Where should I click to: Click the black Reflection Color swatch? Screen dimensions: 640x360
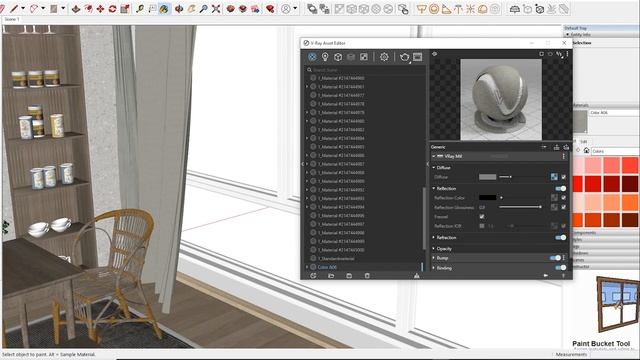tap(487, 198)
